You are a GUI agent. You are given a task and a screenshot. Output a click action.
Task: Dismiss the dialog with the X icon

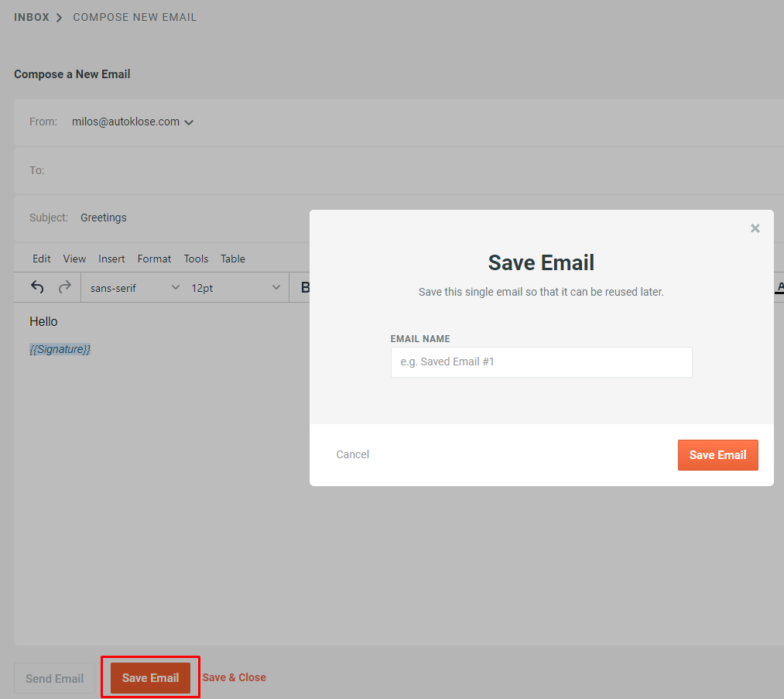755,228
